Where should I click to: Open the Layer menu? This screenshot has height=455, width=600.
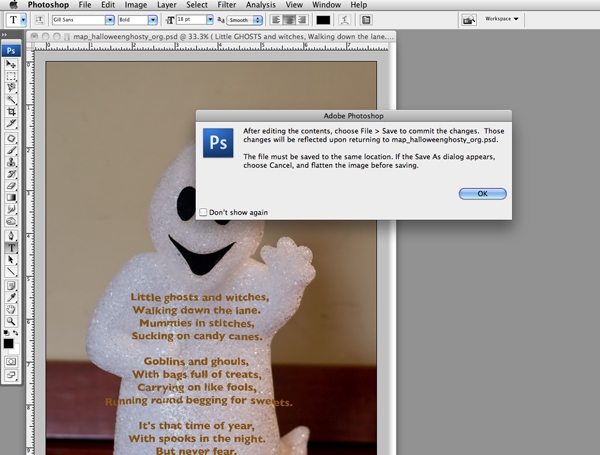167,5
